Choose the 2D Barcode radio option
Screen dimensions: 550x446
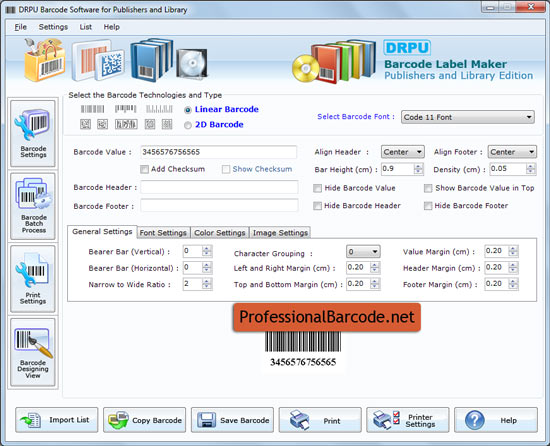tap(188, 125)
